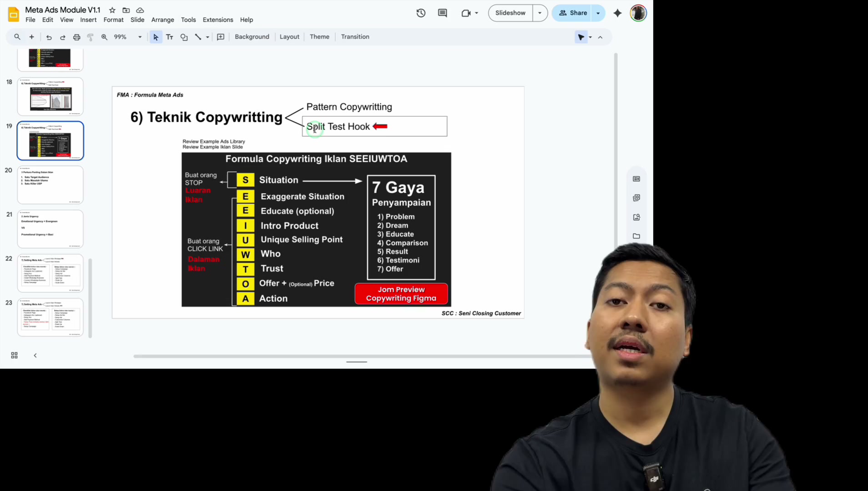Click the zoom magnifier tool
This screenshot has width=868, height=491.
tap(104, 37)
